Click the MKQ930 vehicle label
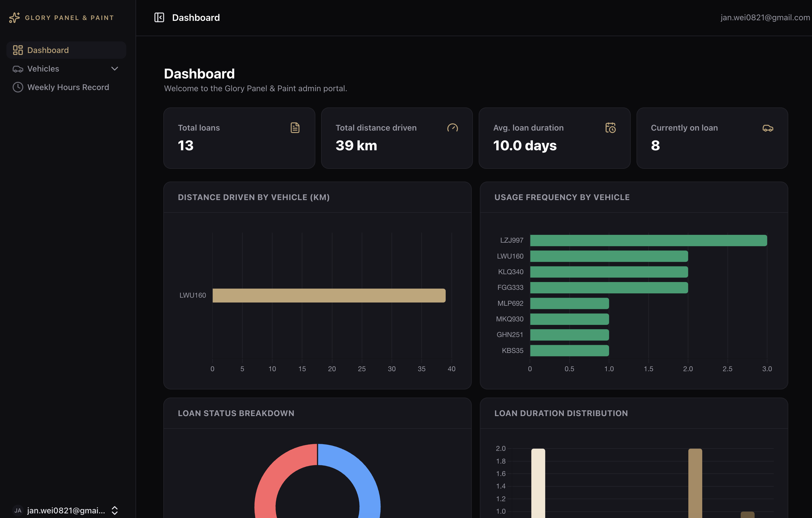 click(x=510, y=319)
